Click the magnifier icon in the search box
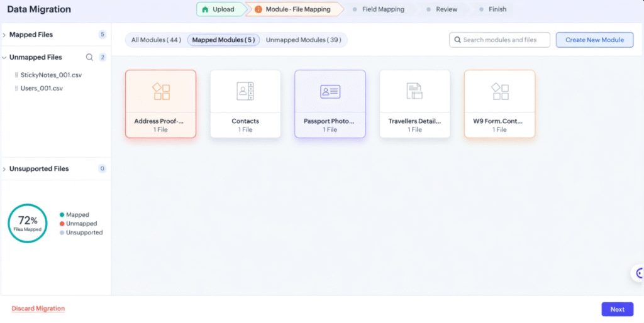The width and height of the screenshot is (644, 323). [458, 40]
